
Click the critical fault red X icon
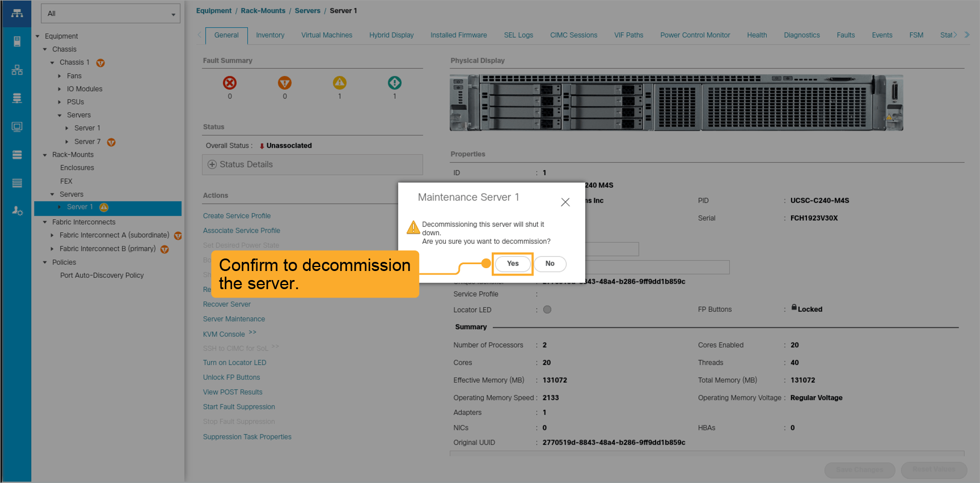(230, 83)
